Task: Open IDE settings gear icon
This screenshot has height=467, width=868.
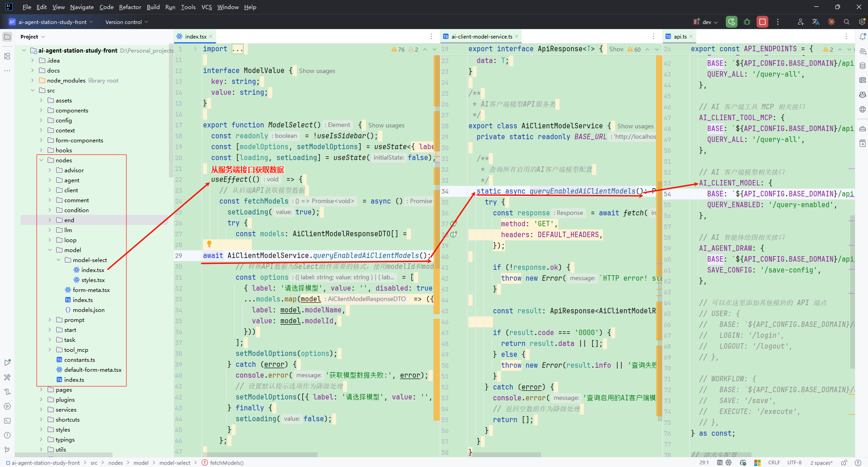Action: tap(862, 22)
